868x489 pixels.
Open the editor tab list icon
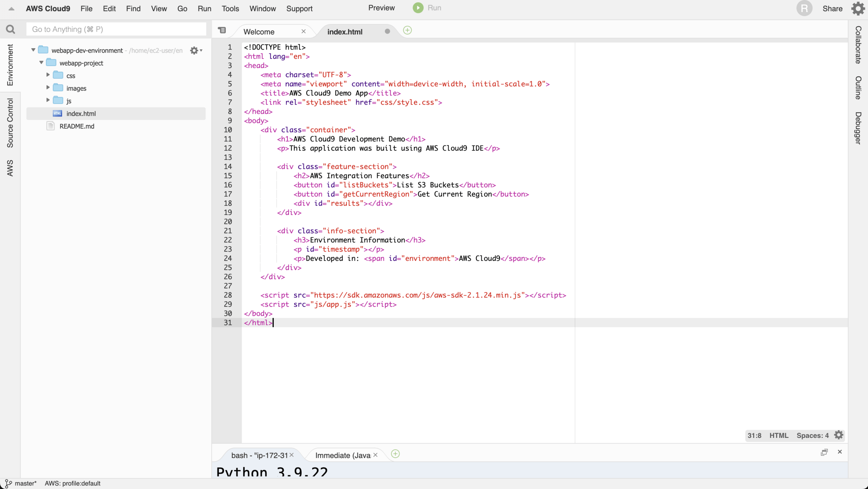tap(222, 30)
